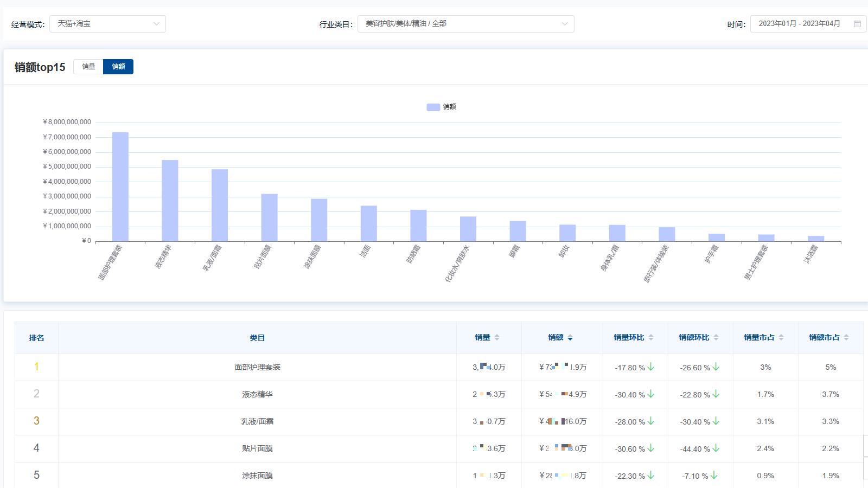Open the 经营模式 dropdown showing 天猫+淘宝
This screenshot has height=488, width=868.
pos(107,24)
